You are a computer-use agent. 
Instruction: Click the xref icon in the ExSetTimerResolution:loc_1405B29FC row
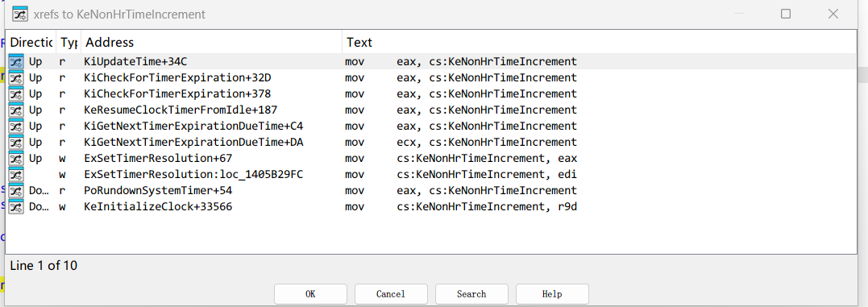(x=16, y=175)
